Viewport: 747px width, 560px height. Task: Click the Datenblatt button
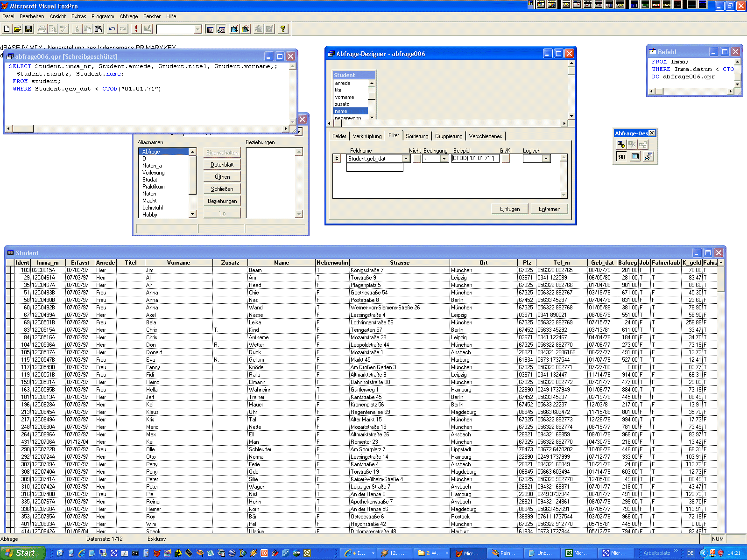pyautogui.click(x=222, y=165)
